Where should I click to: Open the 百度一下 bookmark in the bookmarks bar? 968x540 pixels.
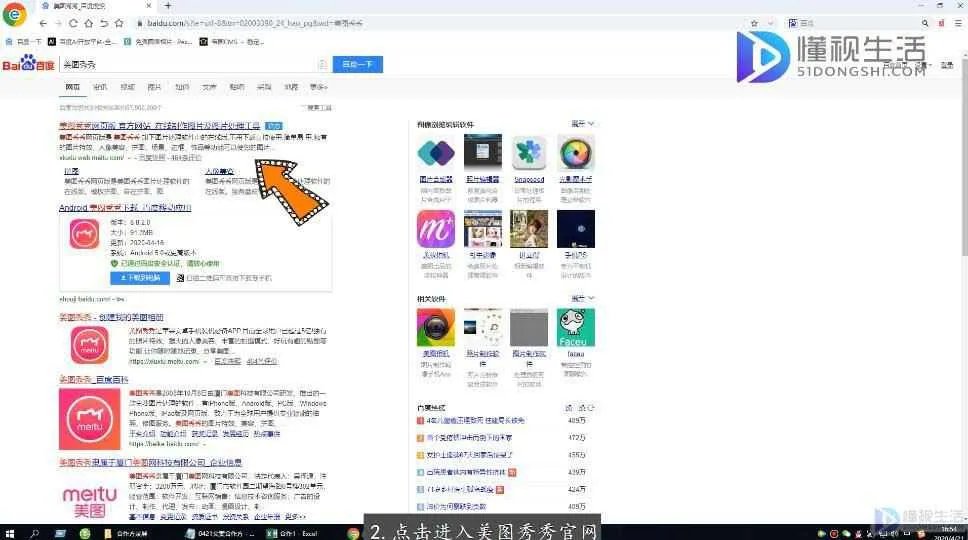(x=23, y=41)
